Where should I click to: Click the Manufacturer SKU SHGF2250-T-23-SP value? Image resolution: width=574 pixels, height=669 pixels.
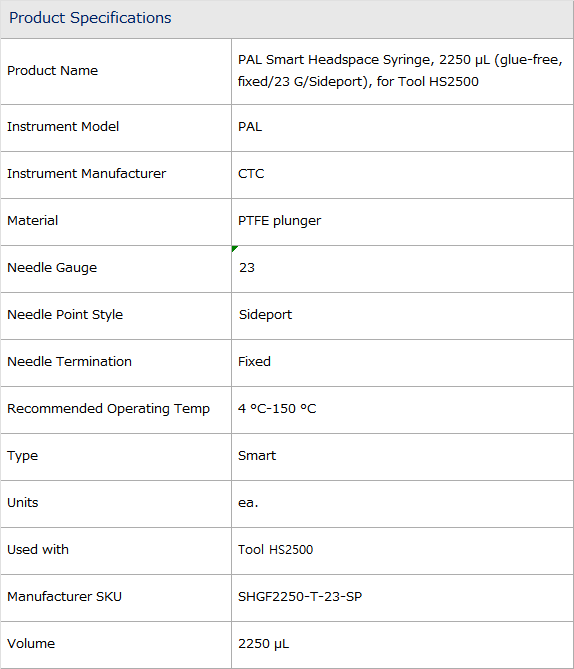click(x=300, y=596)
